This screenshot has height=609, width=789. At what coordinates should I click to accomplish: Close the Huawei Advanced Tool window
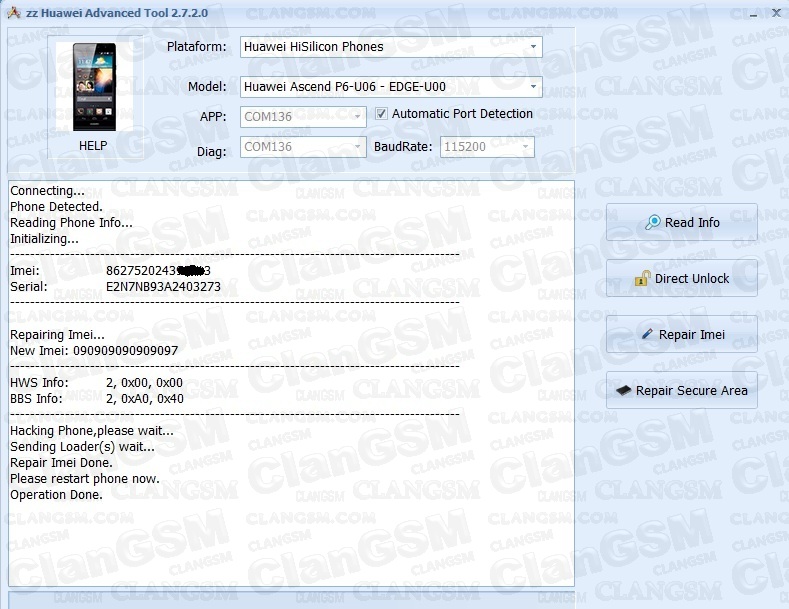776,13
